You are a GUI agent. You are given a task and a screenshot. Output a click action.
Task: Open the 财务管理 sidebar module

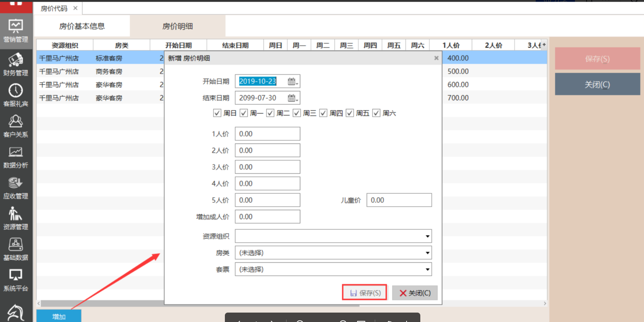[16, 64]
